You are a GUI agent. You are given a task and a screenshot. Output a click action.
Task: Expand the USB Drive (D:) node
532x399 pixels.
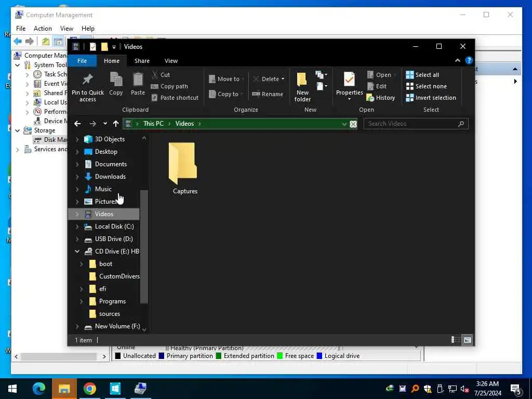pos(77,239)
